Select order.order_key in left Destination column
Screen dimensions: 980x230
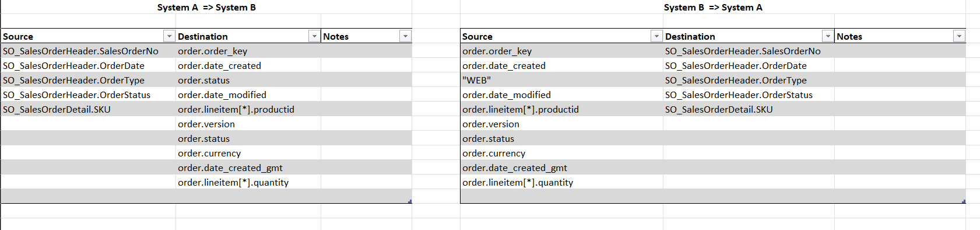pyautogui.click(x=248, y=51)
